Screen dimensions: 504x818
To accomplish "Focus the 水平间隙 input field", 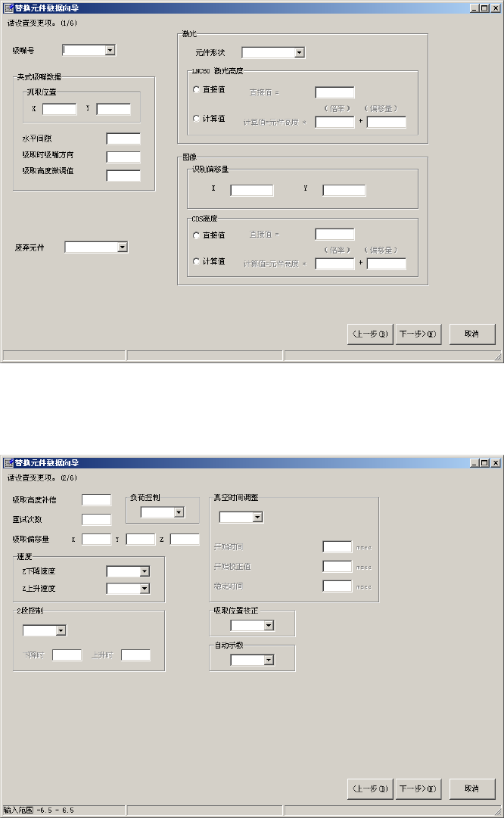I will (123, 138).
